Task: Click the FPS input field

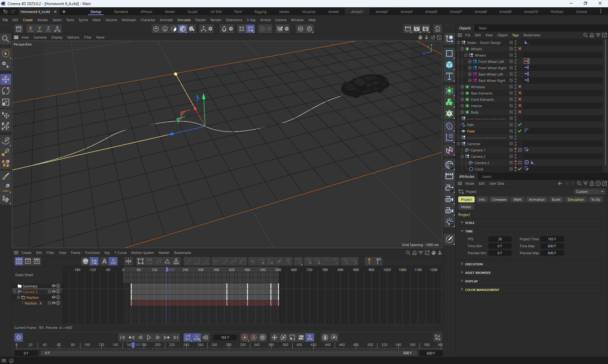Action: (x=500, y=239)
